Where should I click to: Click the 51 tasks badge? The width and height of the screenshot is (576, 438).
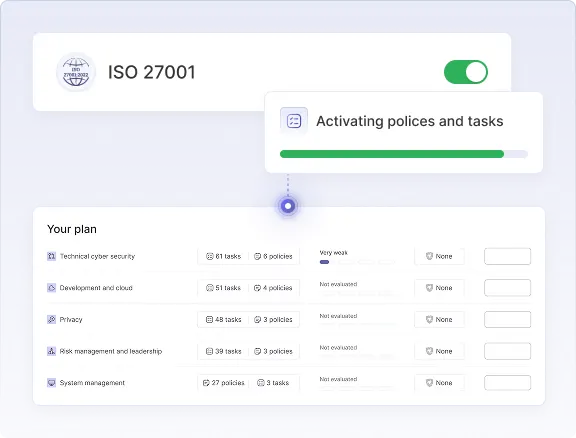tap(223, 288)
